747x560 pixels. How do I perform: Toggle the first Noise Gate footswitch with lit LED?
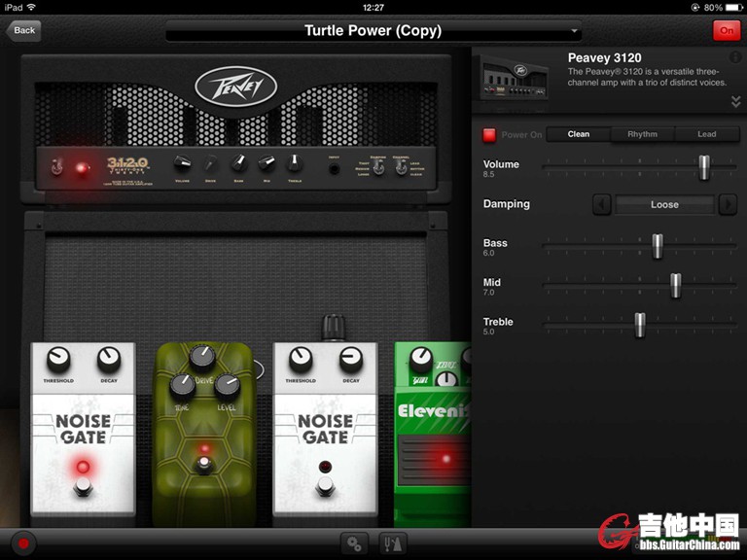[83, 486]
